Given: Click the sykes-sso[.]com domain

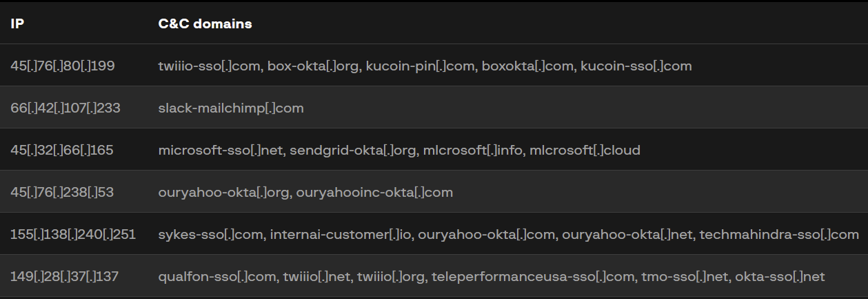Looking at the screenshot, I should pos(211,235).
